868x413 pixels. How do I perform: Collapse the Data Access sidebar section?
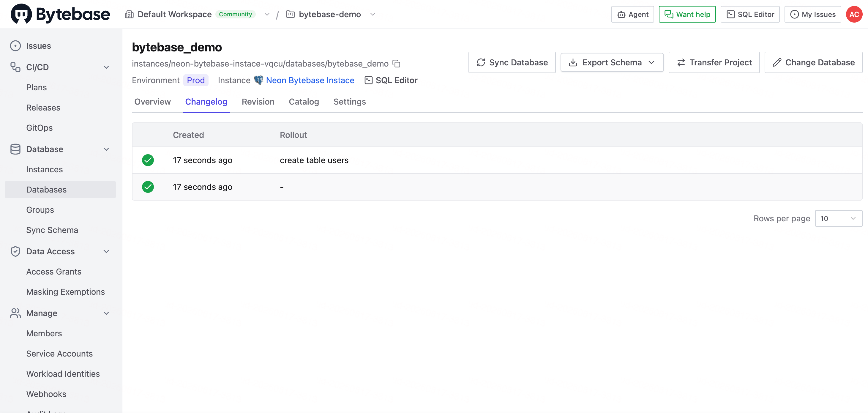106,251
